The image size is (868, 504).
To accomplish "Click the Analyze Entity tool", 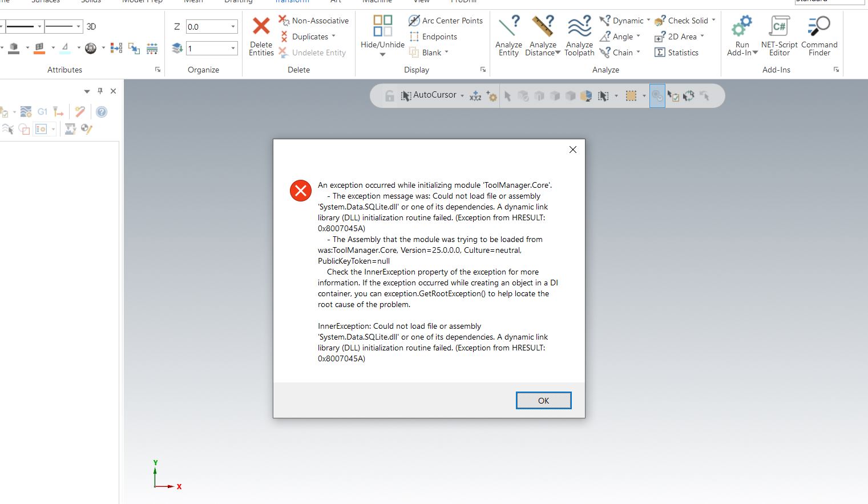I will [x=508, y=26].
